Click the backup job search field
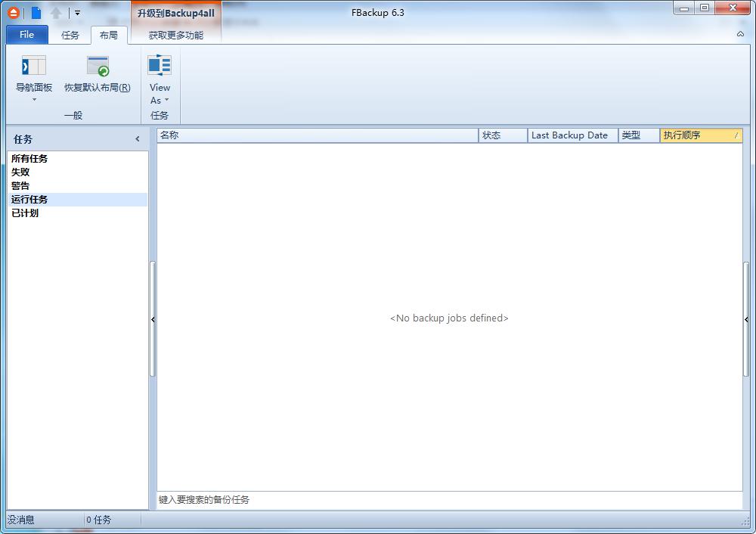The height and width of the screenshot is (534, 756). [x=449, y=500]
